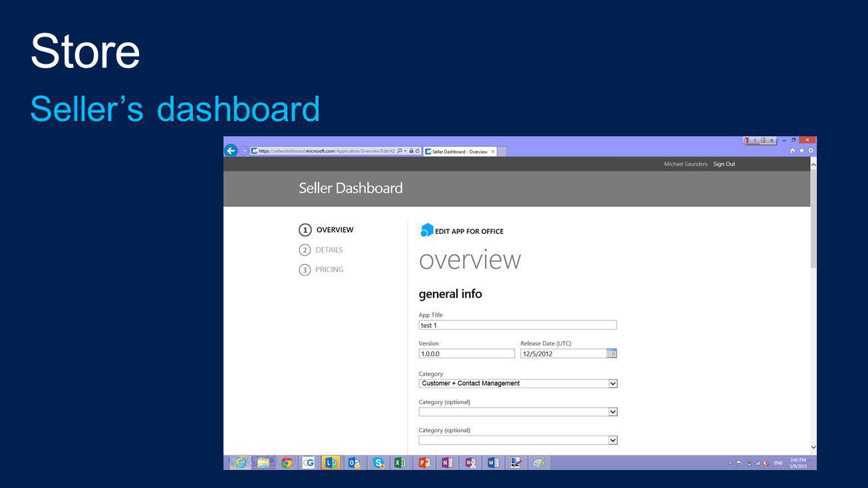Image resolution: width=868 pixels, height=488 pixels.
Task: Click the taskbar clock showing 2:42 PM
Action: [x=798, y=463]
